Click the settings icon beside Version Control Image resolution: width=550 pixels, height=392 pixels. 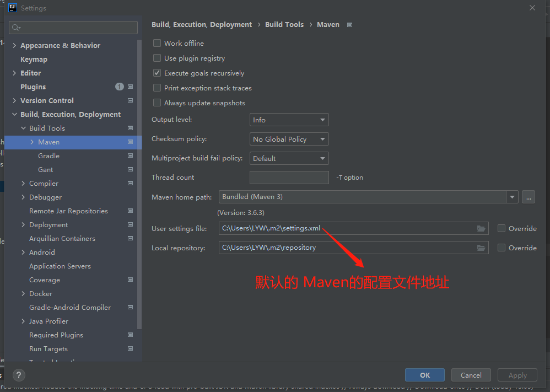130,100
